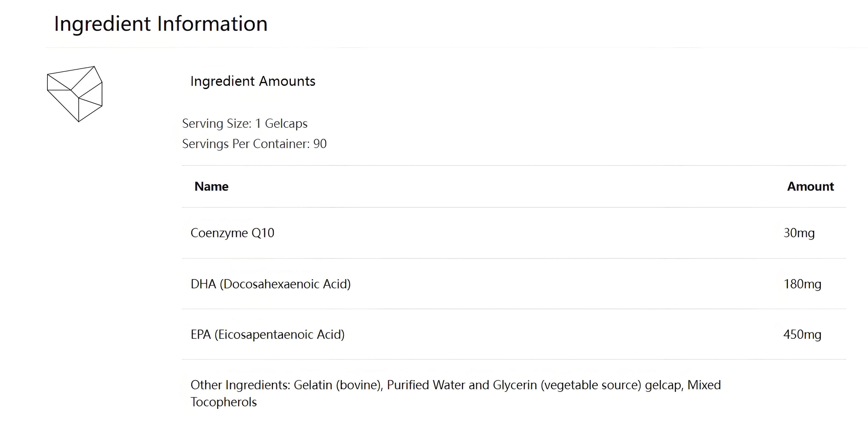Viewport: 868px width, 424px height.
Task: Select the Coenzyme Q10 ingredient name
Action: click(x=232, y=233)
